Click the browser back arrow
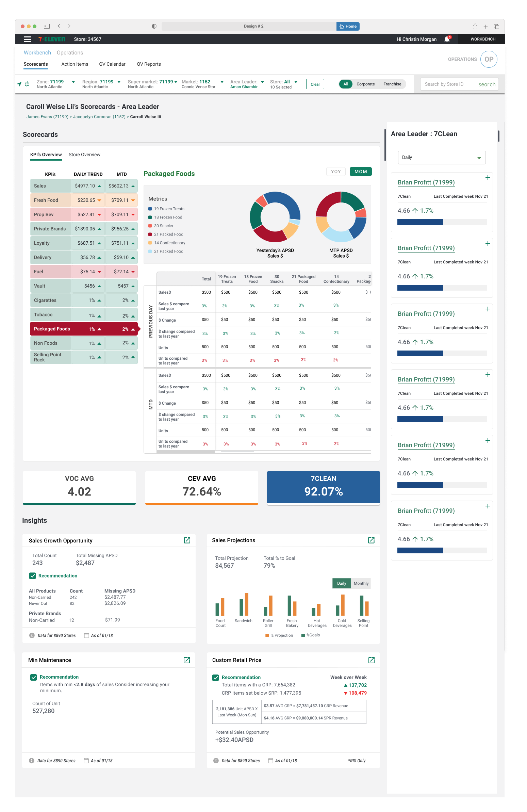This screenshot has height=812, width=527. 59,26
